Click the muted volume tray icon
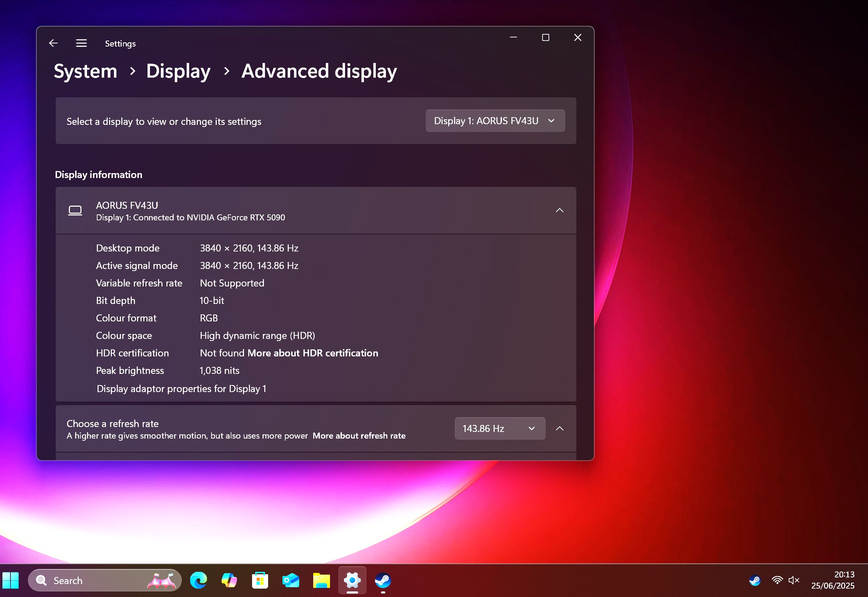Image resolution: width=868 pixels, height=597 pixels. coord(794,581)
